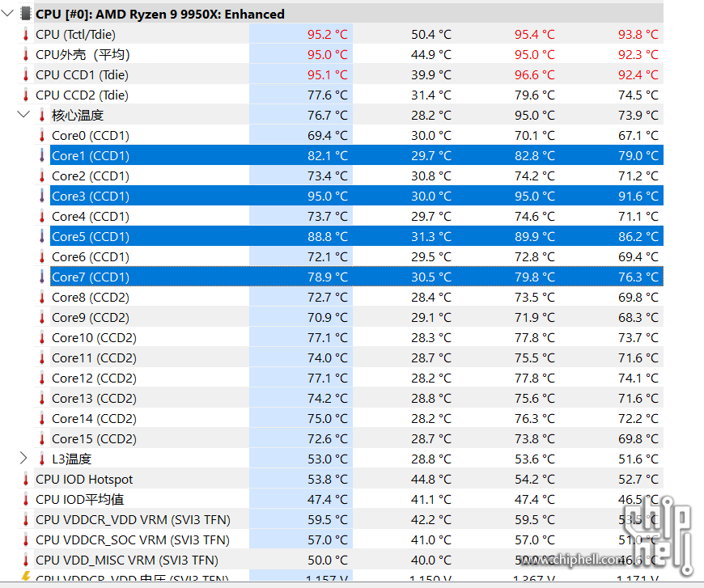The height and width of the screenshot is (588, 704).
Task: Click the Core14 (CCD2) thermometer icon
Action: coord(42,418)
